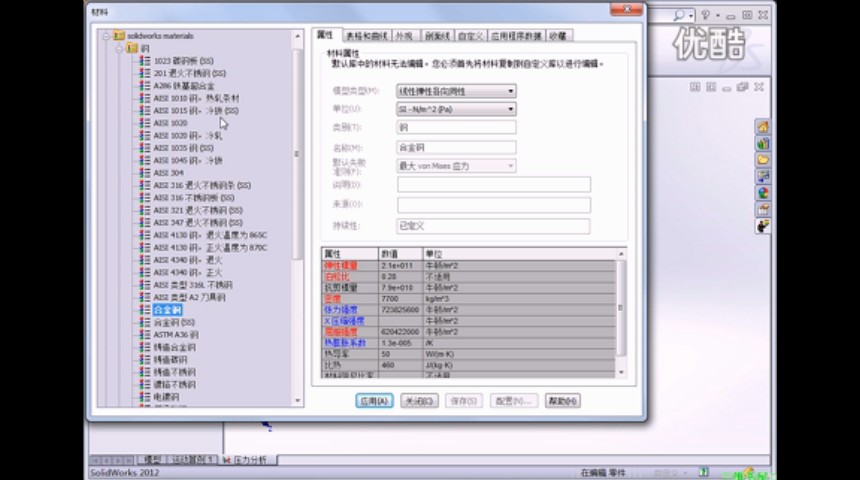Select AISI 4130 钢 annealed at 865C
Screen dimensions: 860x480
coord(210,235)
